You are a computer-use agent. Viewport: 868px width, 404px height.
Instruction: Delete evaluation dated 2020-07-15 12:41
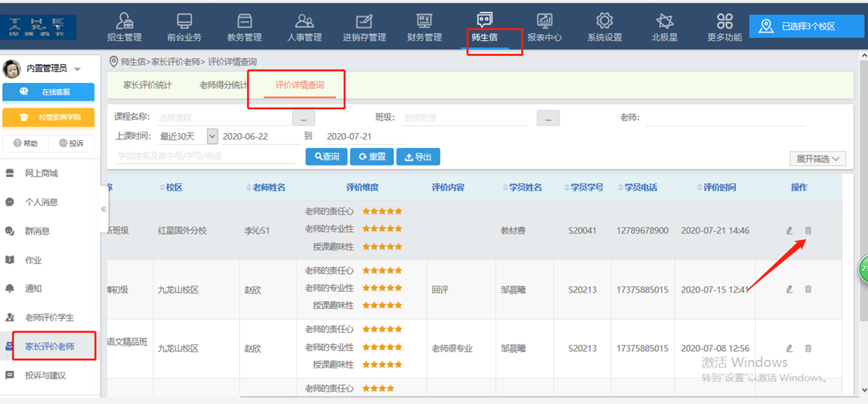coord(808,289)
